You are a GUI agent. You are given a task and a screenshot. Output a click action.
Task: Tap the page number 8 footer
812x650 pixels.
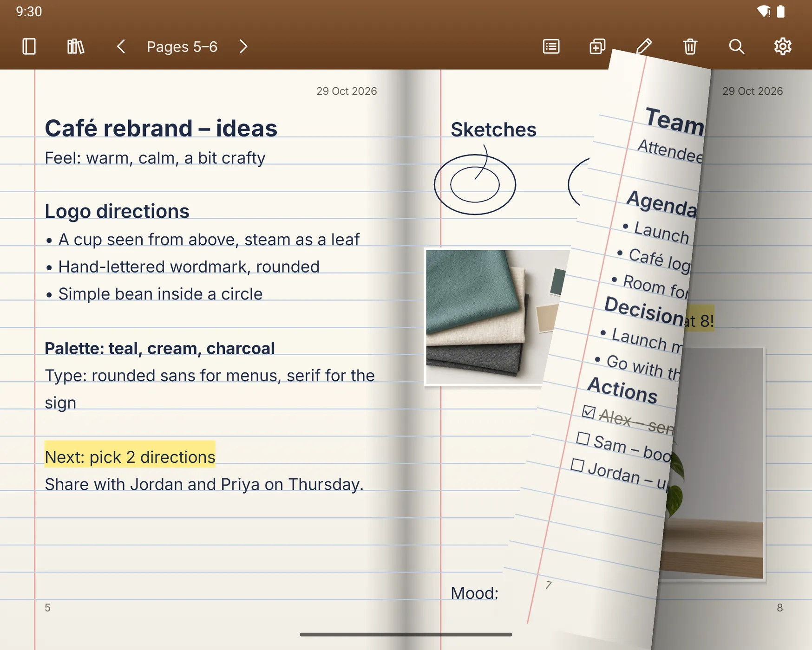click(x=779, y=608)
